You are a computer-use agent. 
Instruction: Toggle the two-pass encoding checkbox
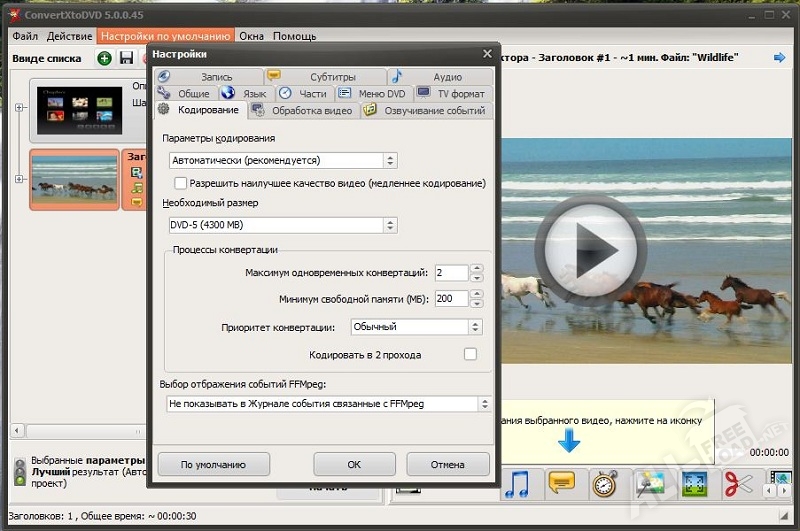click(470, 354)
